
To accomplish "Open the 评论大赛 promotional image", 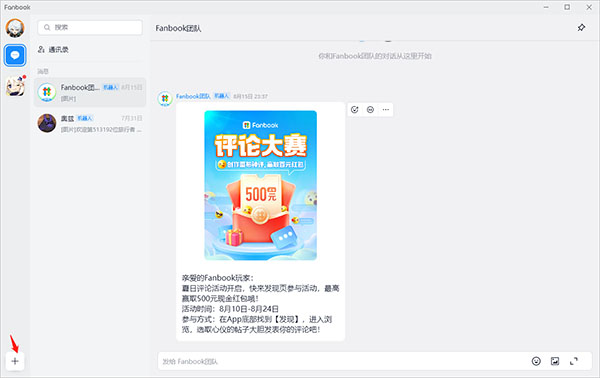I will pos(261,185).
